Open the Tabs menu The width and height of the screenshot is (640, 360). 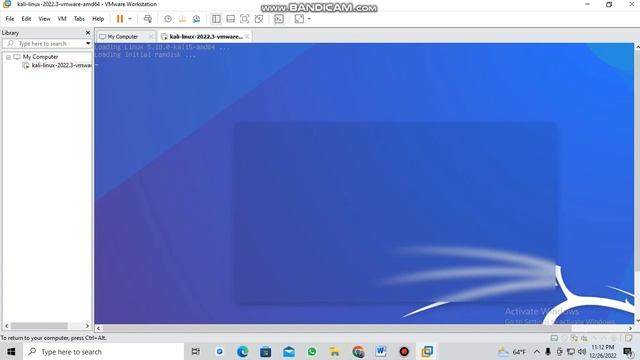pyautogui.click(x=79, y=19)
